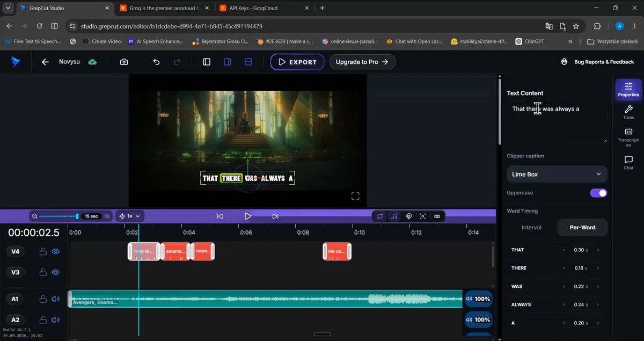Click the 0:08 mark on the timeline ruler
This screenshot has width=644, height=341.
tap(303, 233)
